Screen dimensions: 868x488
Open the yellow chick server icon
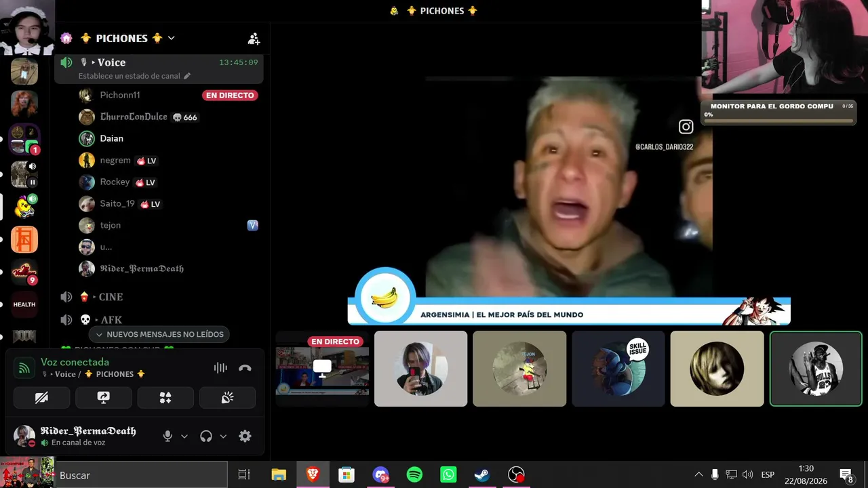[x=24, y=207]
